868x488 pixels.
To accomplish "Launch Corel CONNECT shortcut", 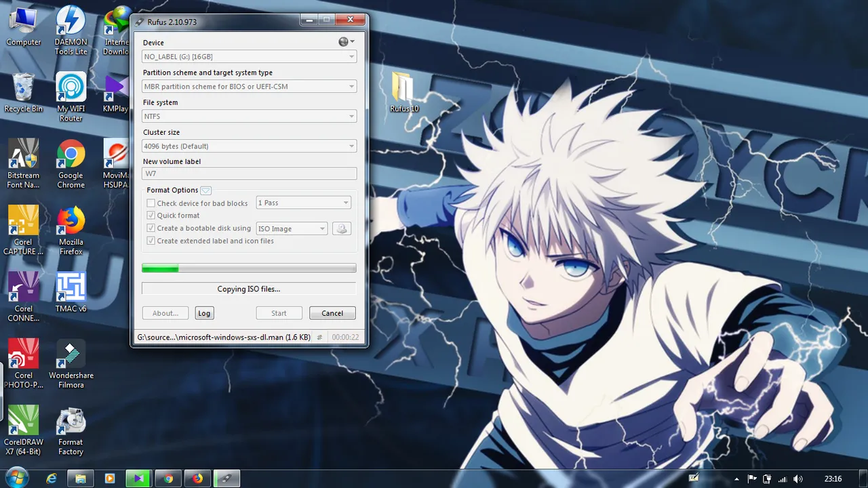I will pos(24,297).
